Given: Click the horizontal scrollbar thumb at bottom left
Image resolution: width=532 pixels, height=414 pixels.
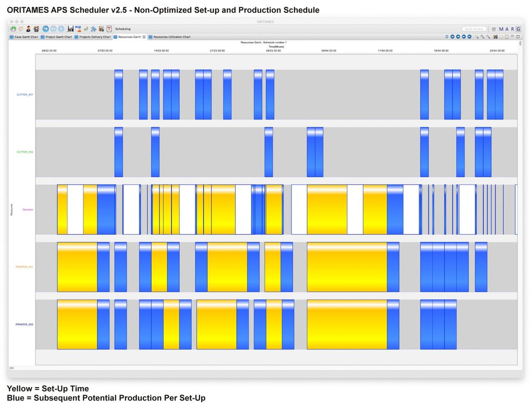Looking at the screenshot, I should click(x=11, y=368).
